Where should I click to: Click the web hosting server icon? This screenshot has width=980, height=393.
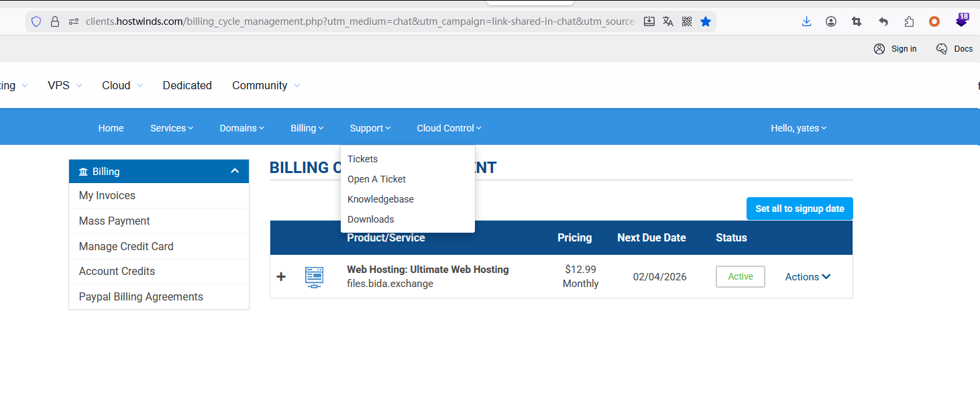coord(314,276)
